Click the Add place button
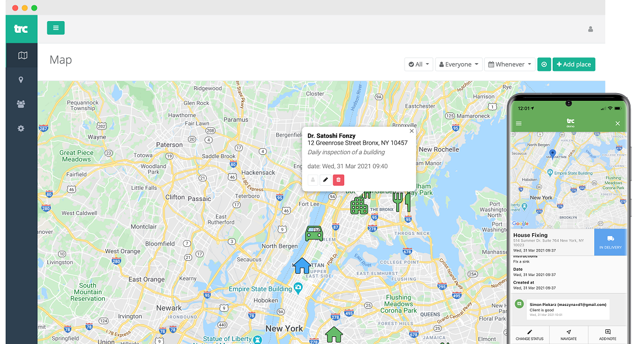644x344 pixels. 574,64
